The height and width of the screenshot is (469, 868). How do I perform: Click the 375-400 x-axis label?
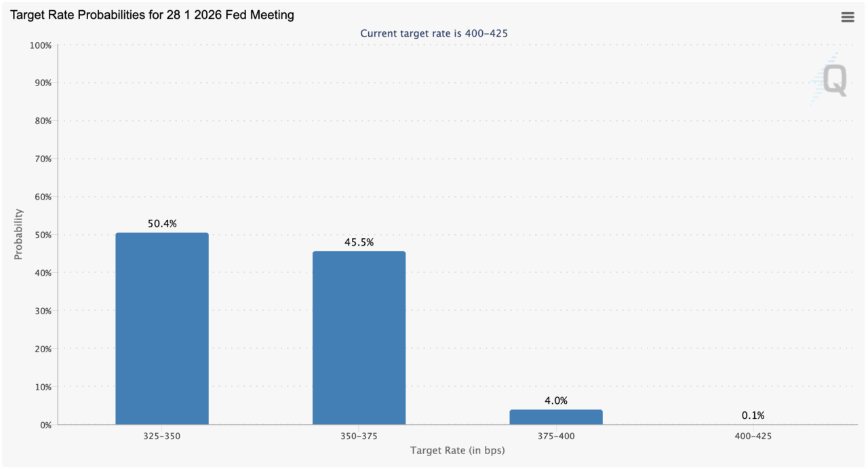[x=555, y=436]
